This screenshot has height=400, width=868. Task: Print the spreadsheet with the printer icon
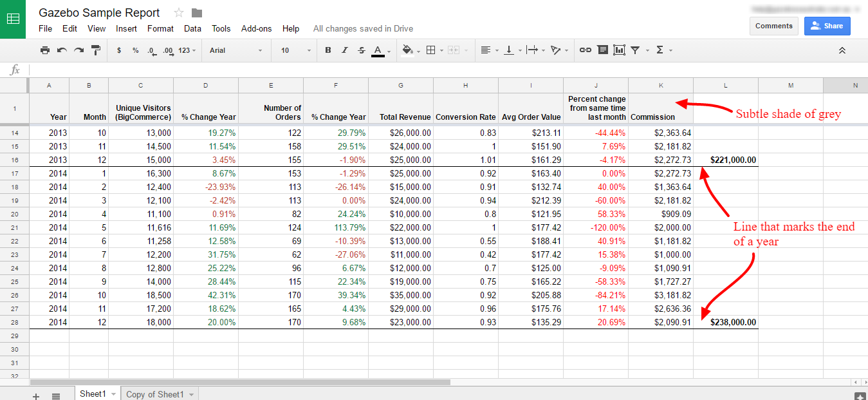click(x=45, y=50)
